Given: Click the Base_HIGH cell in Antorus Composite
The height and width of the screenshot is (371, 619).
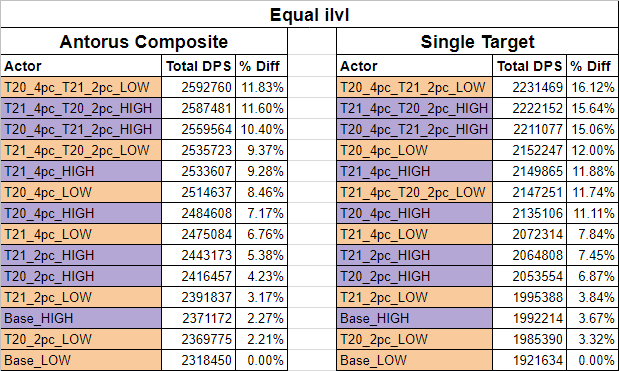Looking at the screenshot, I should pyautogui.click(x=81, y=318).
